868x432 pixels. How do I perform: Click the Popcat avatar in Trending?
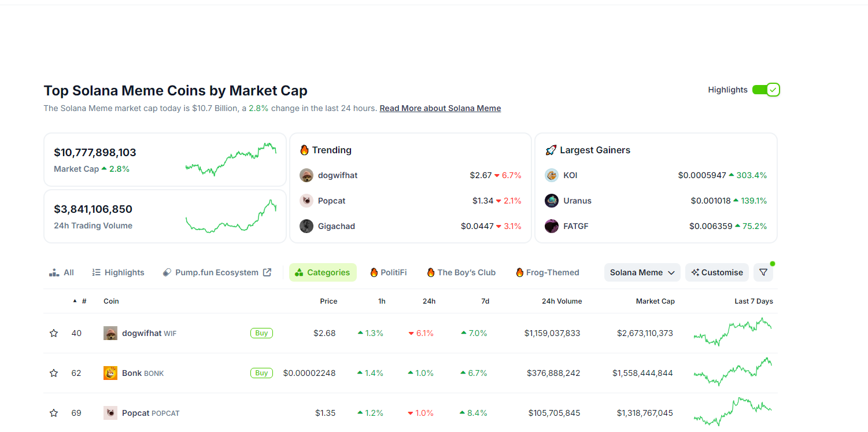click(x=306, y=200)
